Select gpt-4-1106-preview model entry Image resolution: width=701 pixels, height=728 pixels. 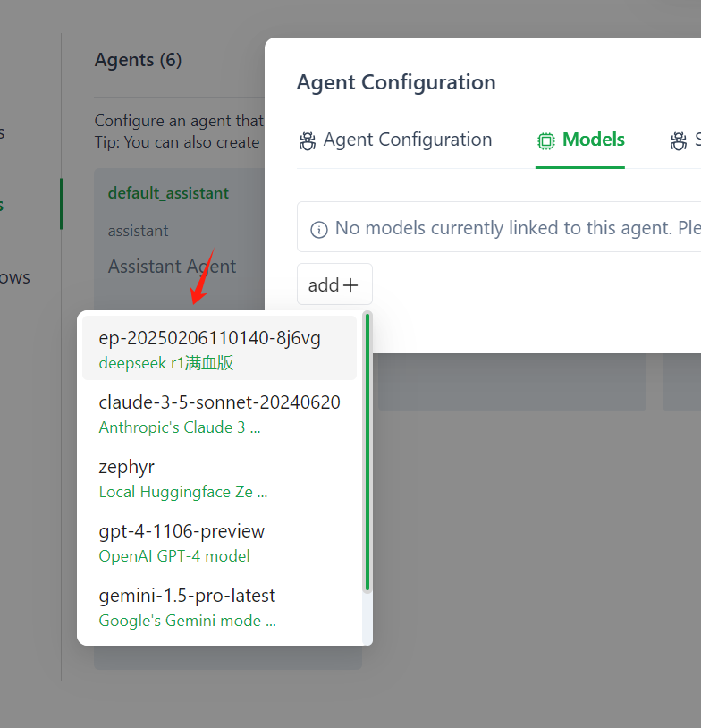(x=219, y=542)
